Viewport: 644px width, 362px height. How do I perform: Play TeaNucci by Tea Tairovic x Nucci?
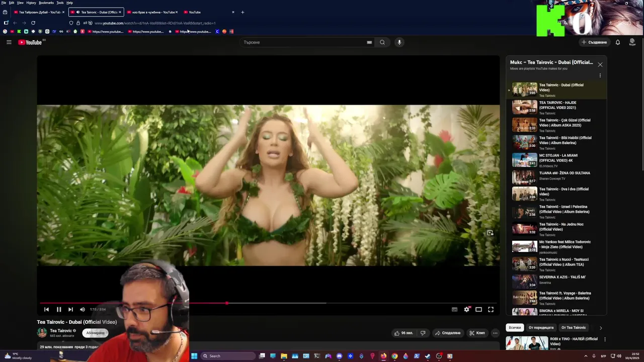pos(556,264)
